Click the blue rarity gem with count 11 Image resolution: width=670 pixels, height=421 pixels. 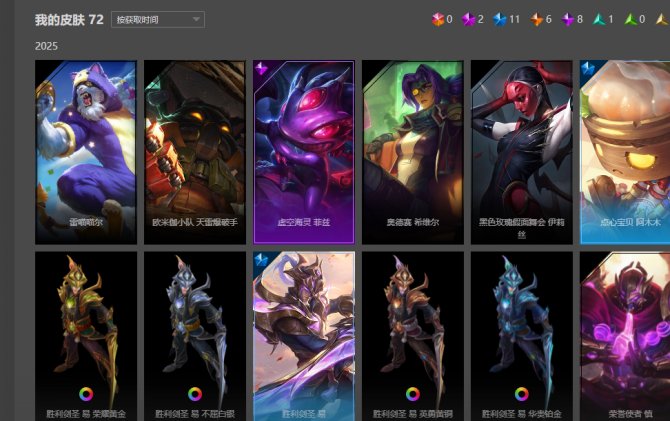pos(500,19)
